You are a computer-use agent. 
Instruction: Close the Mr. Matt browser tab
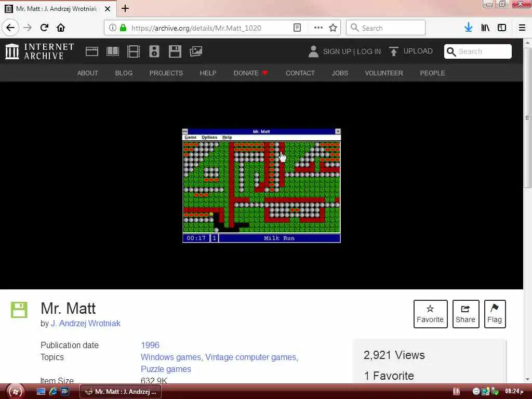108,9
